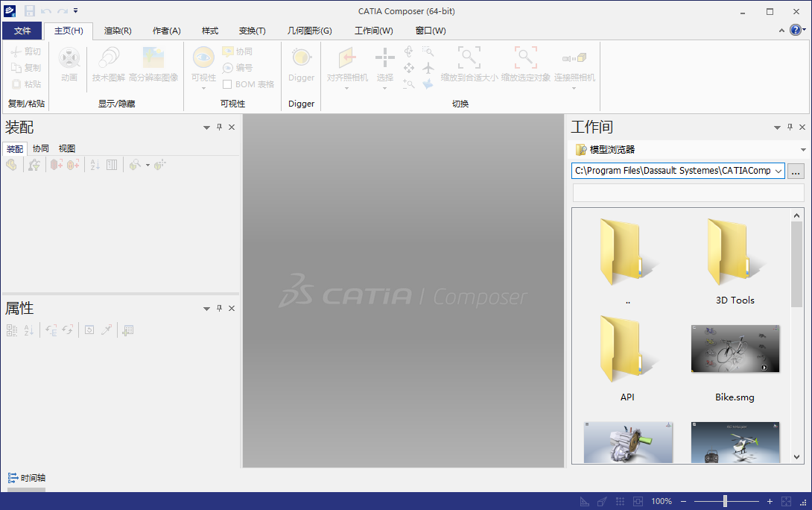Collapse the ribbon with the up chevron
The image size is (812, 510).
(781, 31)
